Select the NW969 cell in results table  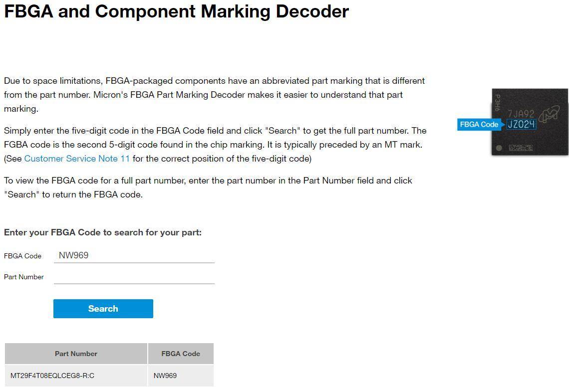click(x=165, y=376)
